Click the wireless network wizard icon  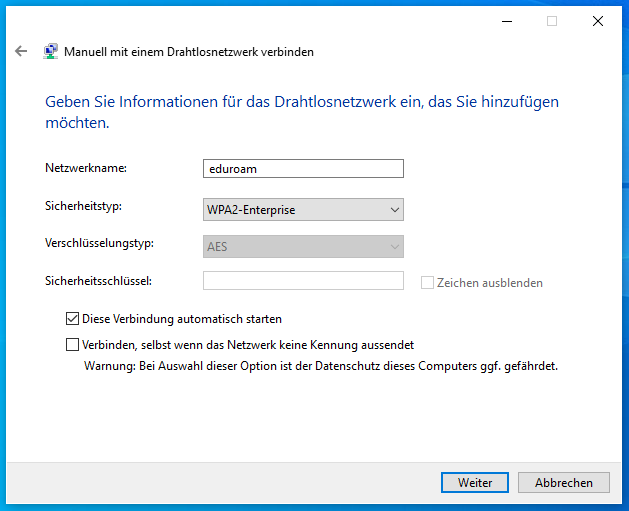(x=51, y=51)
